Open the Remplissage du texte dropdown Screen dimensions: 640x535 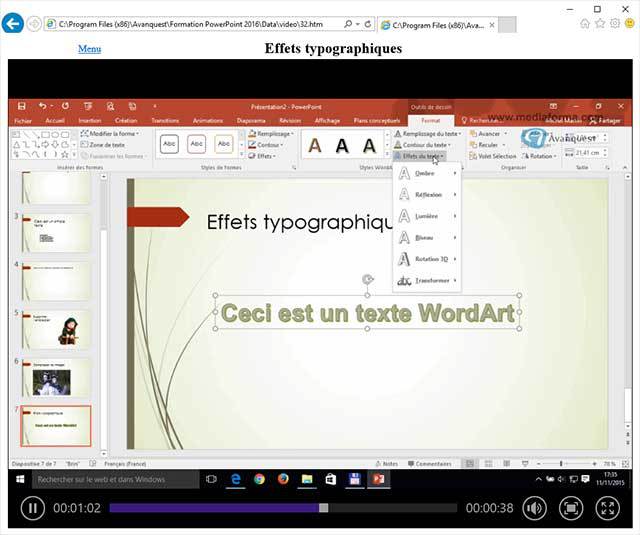pyautogui.click(x=428, y=133)
